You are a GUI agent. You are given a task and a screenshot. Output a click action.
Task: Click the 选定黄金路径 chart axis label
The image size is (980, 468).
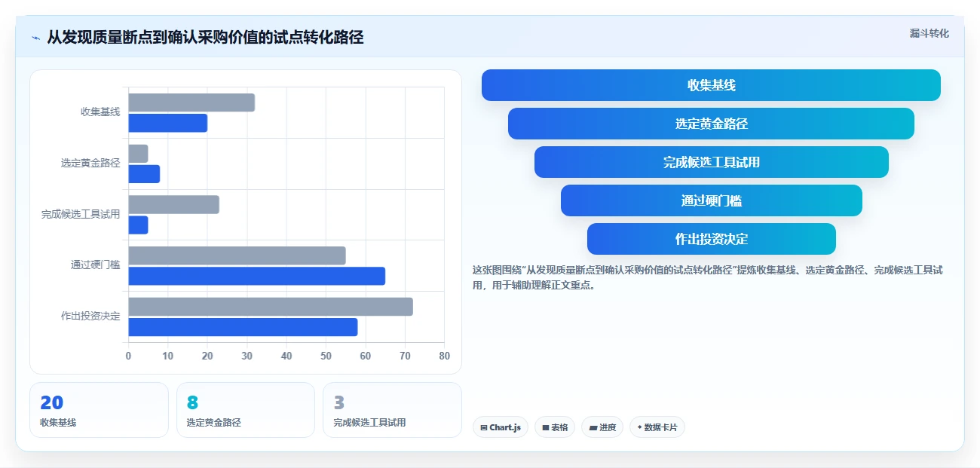click(x=90, y=163)
